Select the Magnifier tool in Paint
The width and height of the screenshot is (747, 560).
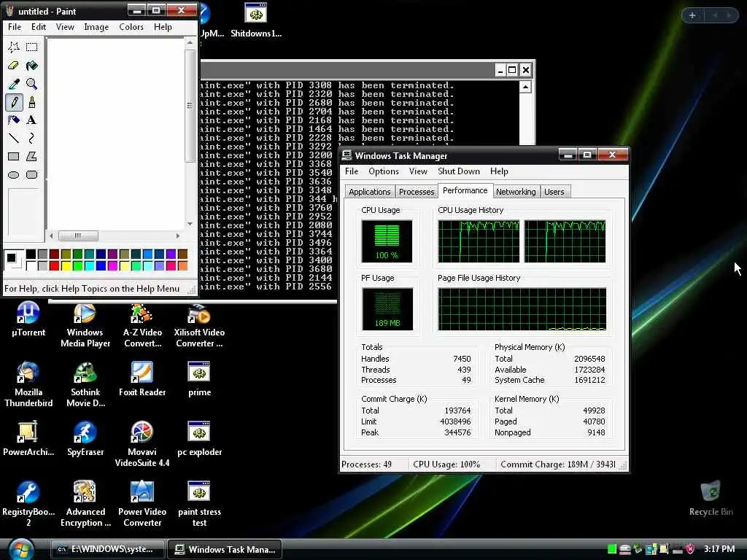[32, 84]
